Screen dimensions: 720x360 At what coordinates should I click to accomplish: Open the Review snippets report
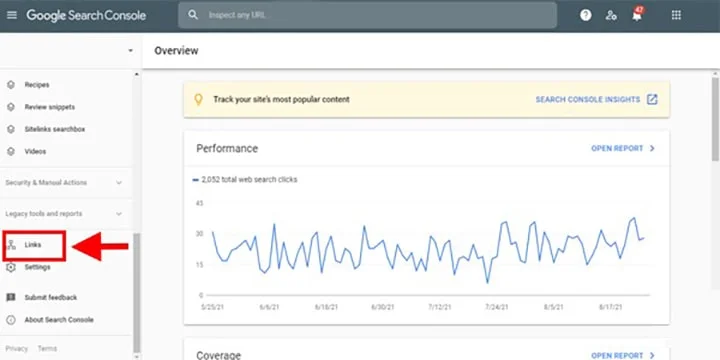[50, 107]
